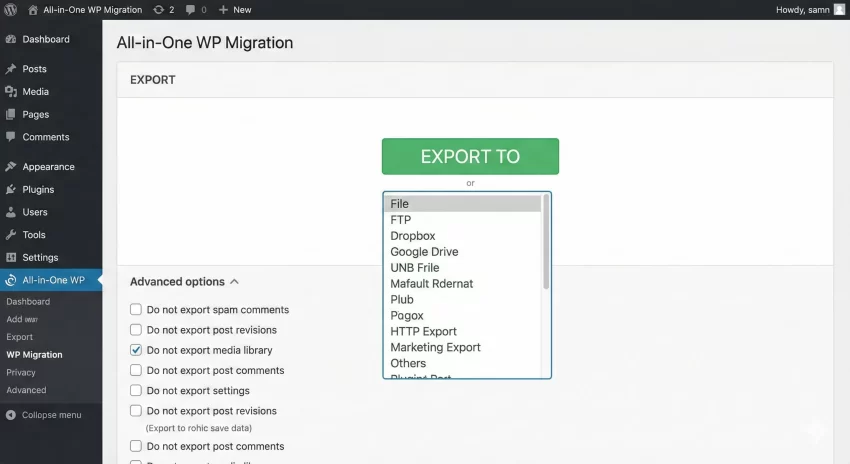Click the Settings icon in sidebar
Image resolution: width=850 pixels, height=464 pixels.
10,257
